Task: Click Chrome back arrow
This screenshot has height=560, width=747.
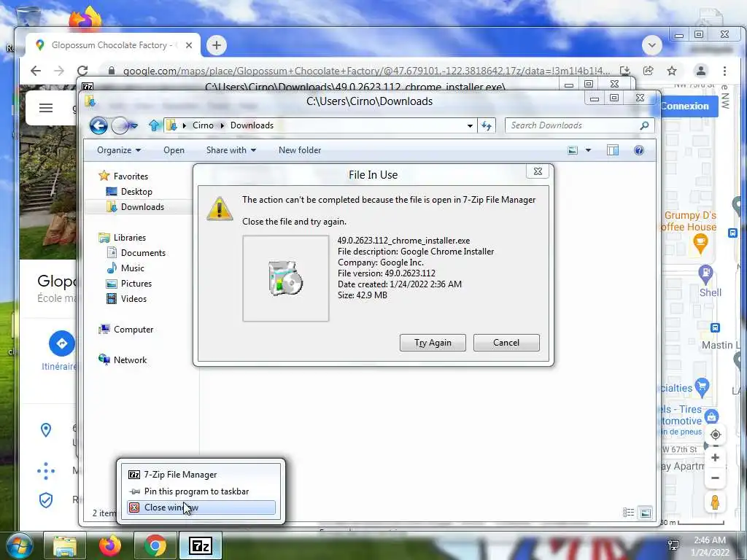Action: coord(36,71)
